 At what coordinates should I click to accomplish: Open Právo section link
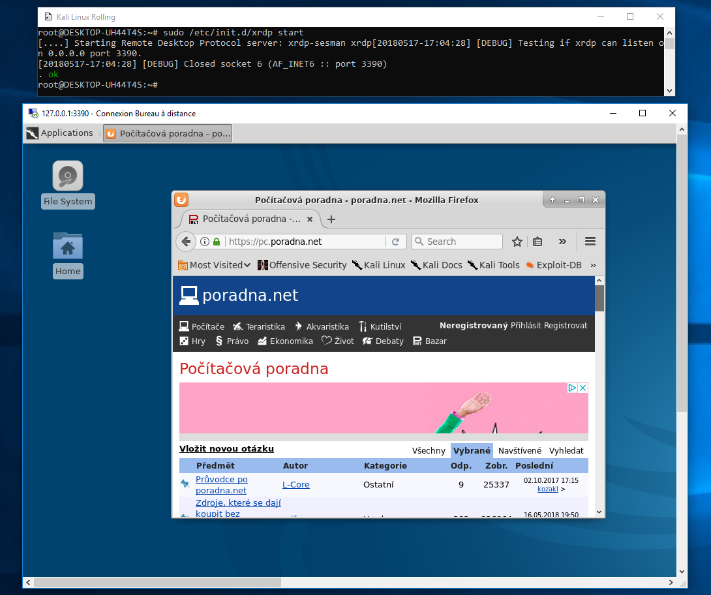coord(232,341)
